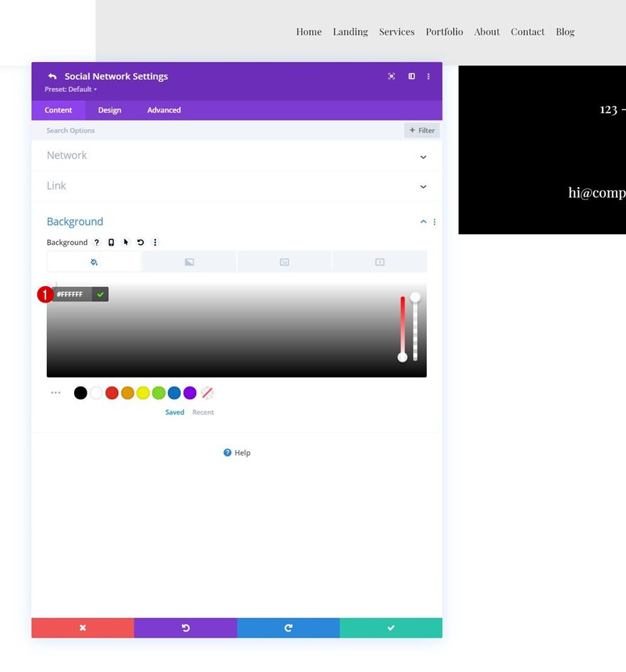Expand the Link section
The image size is (626, 672).
tap(237, 186)
